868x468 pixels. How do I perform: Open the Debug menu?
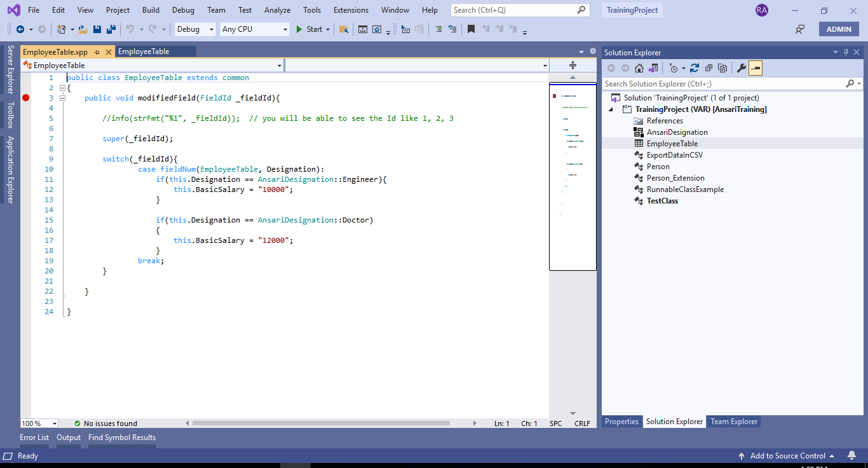click(183, 10)
